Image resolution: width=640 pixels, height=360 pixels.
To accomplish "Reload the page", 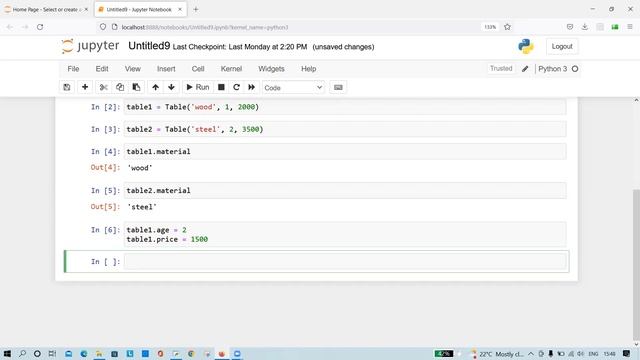I will tap(40, 27).
